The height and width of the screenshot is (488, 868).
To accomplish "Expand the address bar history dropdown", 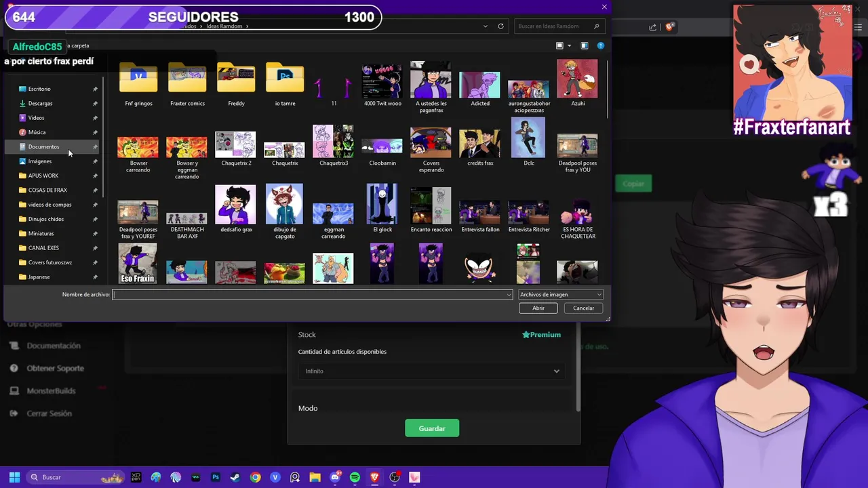I will point(486,26).
